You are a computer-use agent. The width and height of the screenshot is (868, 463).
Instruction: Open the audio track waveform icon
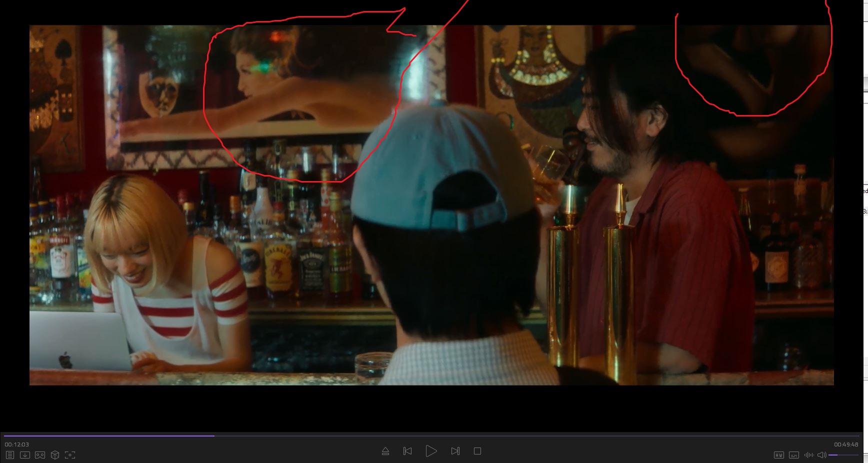pos(808,455)
